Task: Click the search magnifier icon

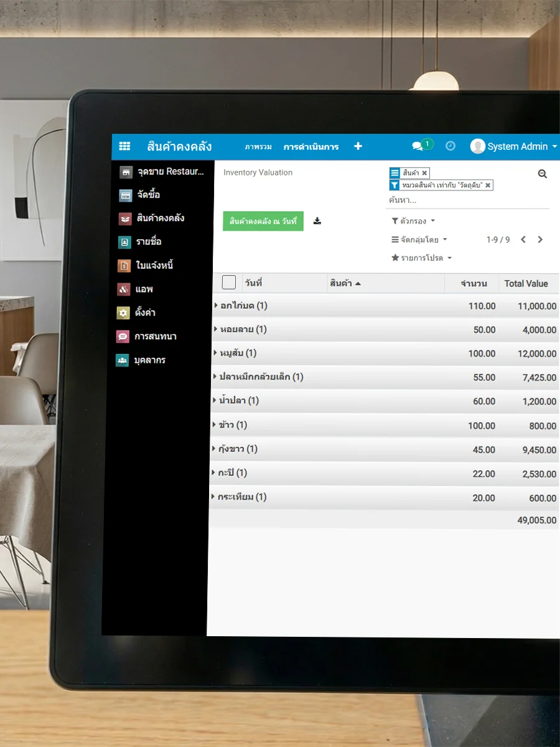Action: (542, 174)
